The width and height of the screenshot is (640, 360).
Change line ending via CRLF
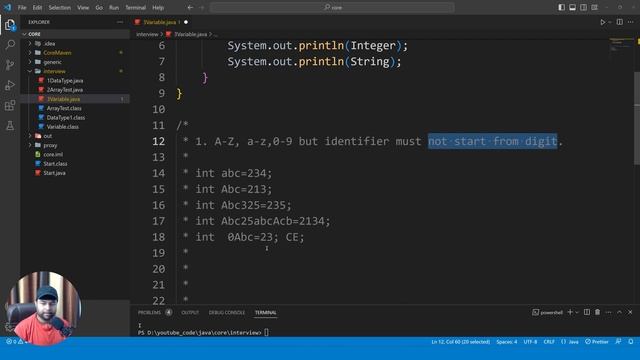[549, 342]
